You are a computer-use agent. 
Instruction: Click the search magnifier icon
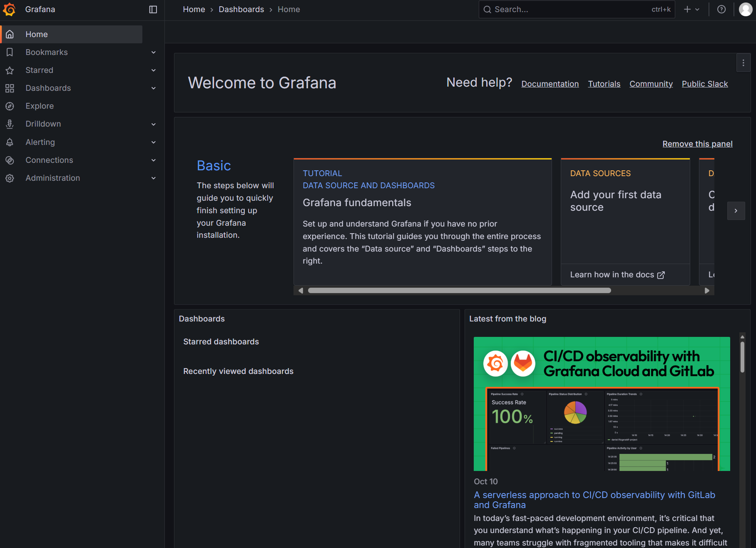(x=487, y=9)
